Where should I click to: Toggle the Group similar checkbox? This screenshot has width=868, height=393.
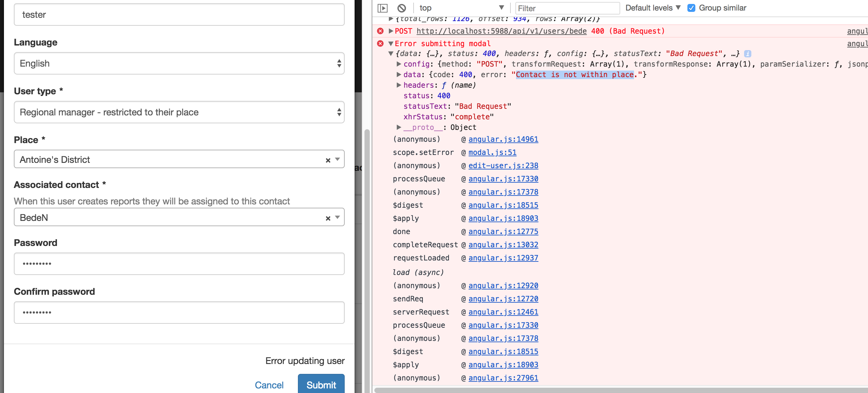point(691,8)
